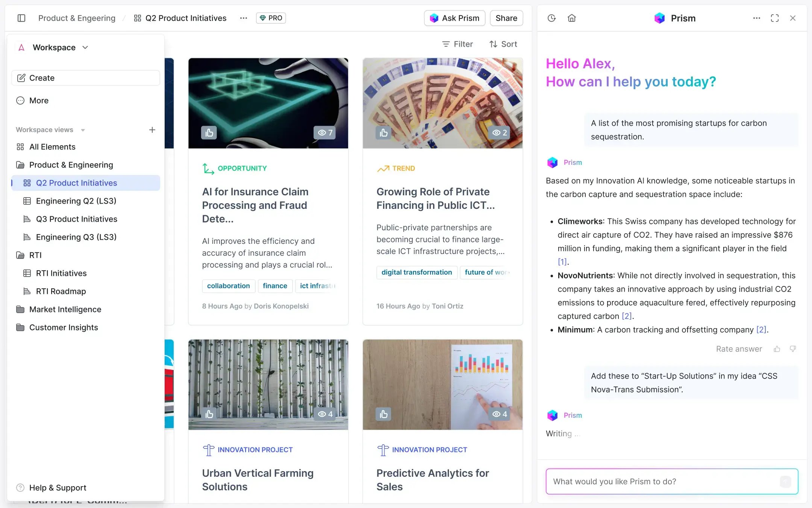Select RTI Roadmap in sidebar
812x508 pixels.
tap(61, 291)
